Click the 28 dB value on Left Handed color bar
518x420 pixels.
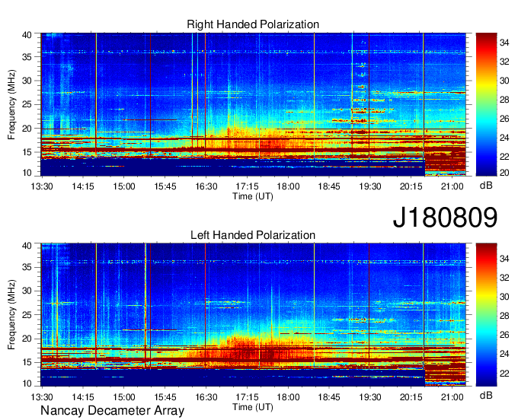point(504,316)
